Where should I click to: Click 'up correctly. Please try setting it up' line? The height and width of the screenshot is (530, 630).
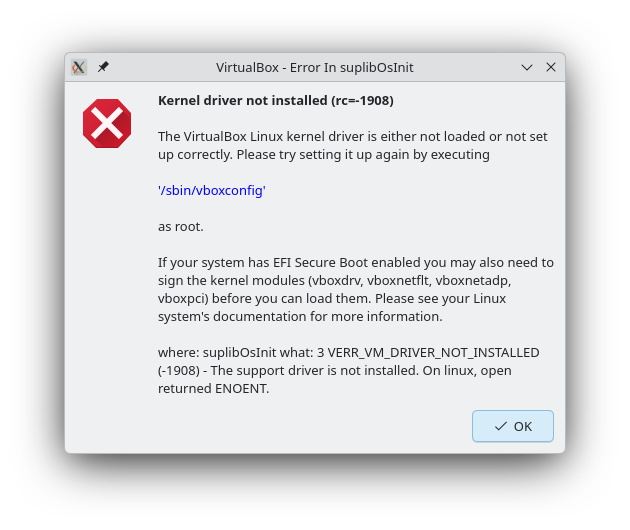[x=323, y=154]
